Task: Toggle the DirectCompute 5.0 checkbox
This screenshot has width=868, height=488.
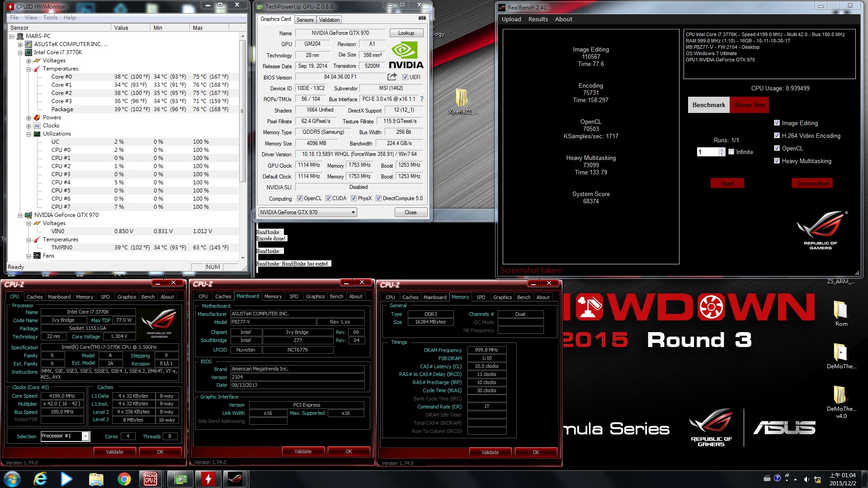Action: click(x=378, y=198)
